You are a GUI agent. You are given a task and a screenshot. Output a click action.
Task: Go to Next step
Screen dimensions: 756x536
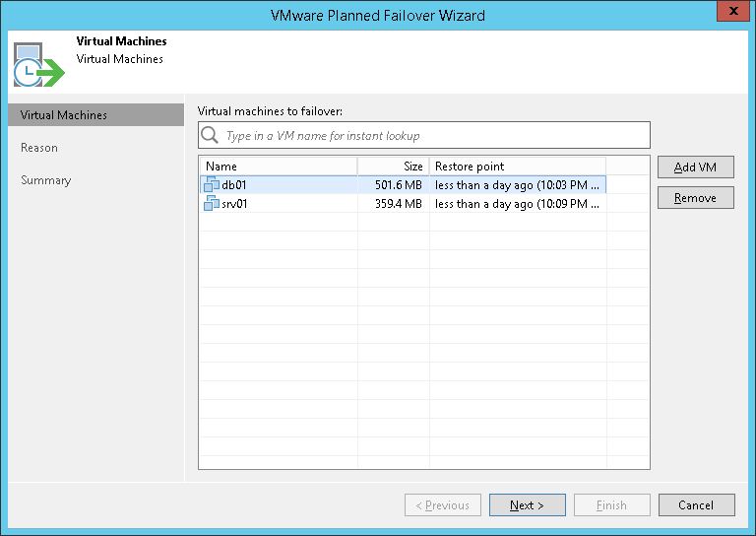[x=527, y=505]
